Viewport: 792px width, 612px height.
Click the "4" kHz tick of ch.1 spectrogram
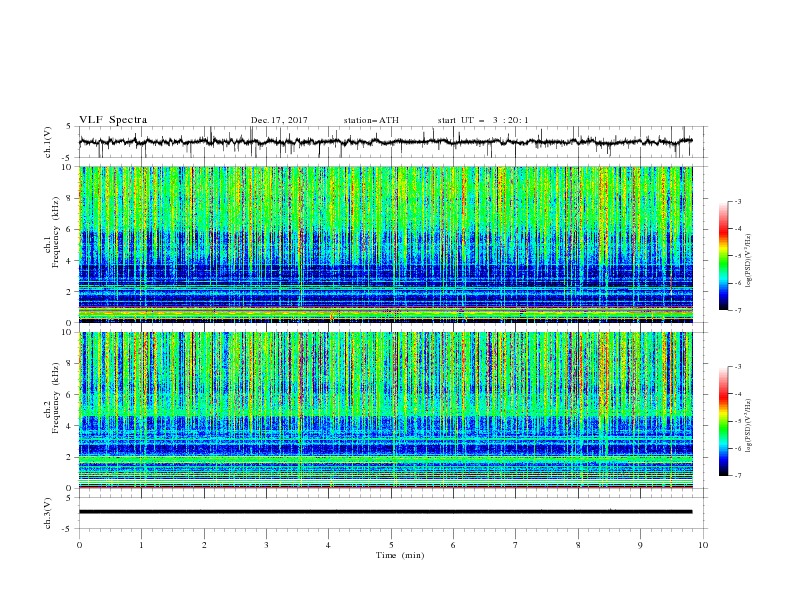pyautogui.click(x=70, y=261)
